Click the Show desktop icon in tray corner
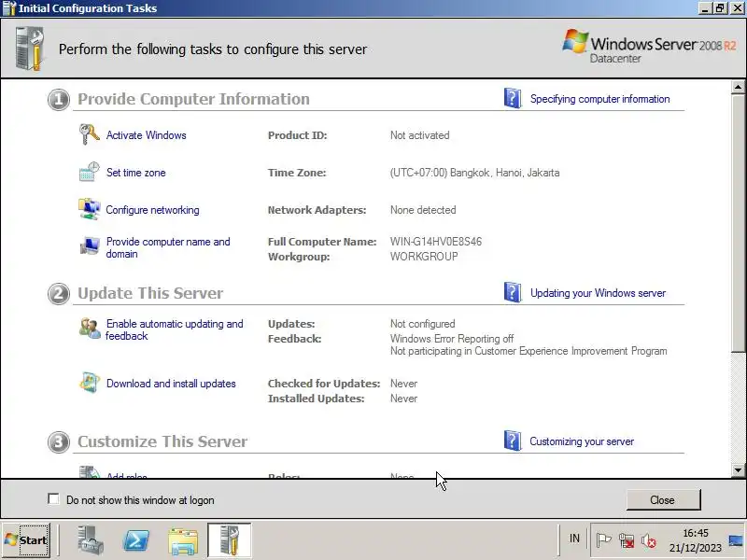Screen dimensions: 747x560 [737, 540]
